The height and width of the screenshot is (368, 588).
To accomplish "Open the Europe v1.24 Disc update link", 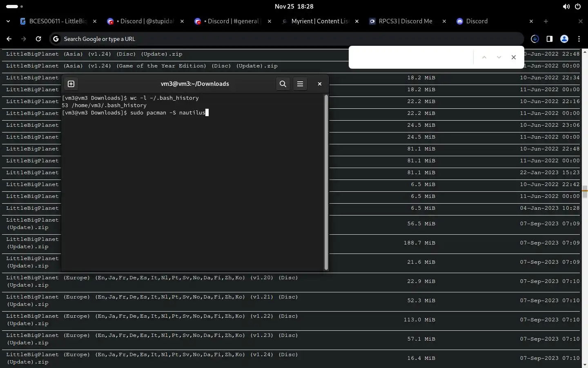I will coord(152,358).
